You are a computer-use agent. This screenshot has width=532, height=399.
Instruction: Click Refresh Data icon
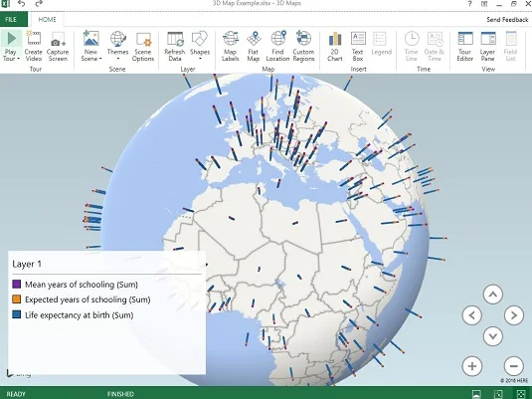click(175, 39)
